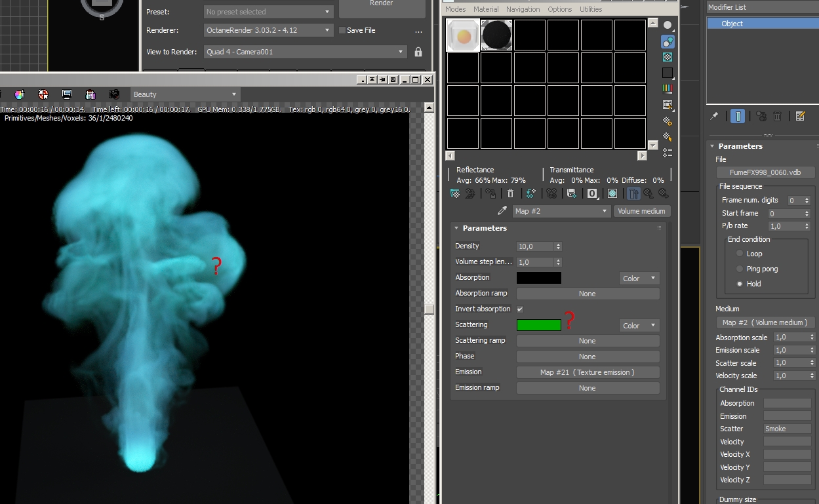Toggle the Invert absorption checkbox
The image size is (819, 504).
click(x=520, y=309)
